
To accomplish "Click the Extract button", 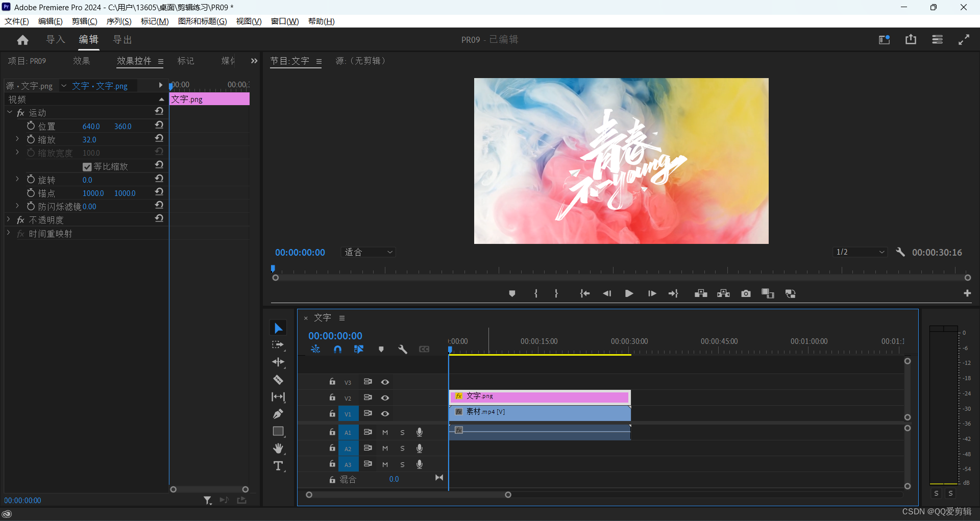I will [723, 293].
